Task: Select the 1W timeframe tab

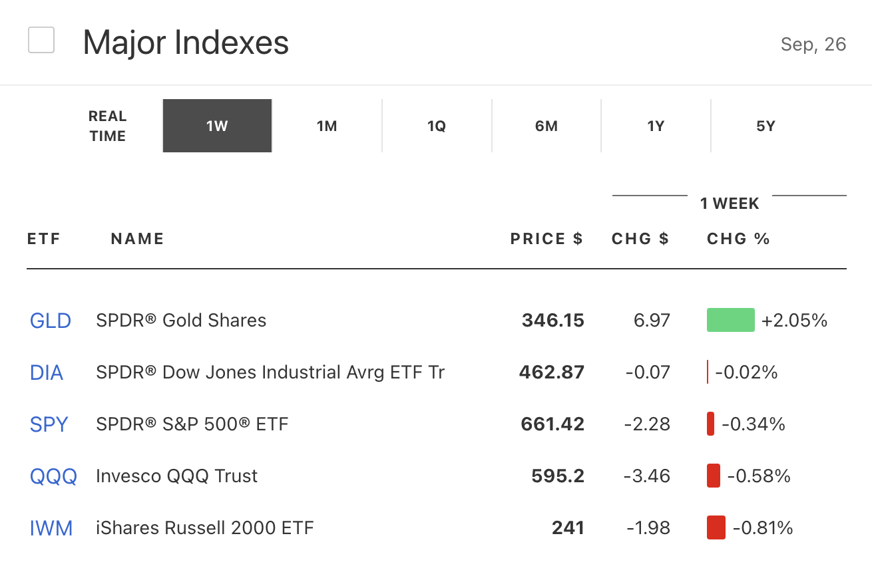Action: pos(217,126)
